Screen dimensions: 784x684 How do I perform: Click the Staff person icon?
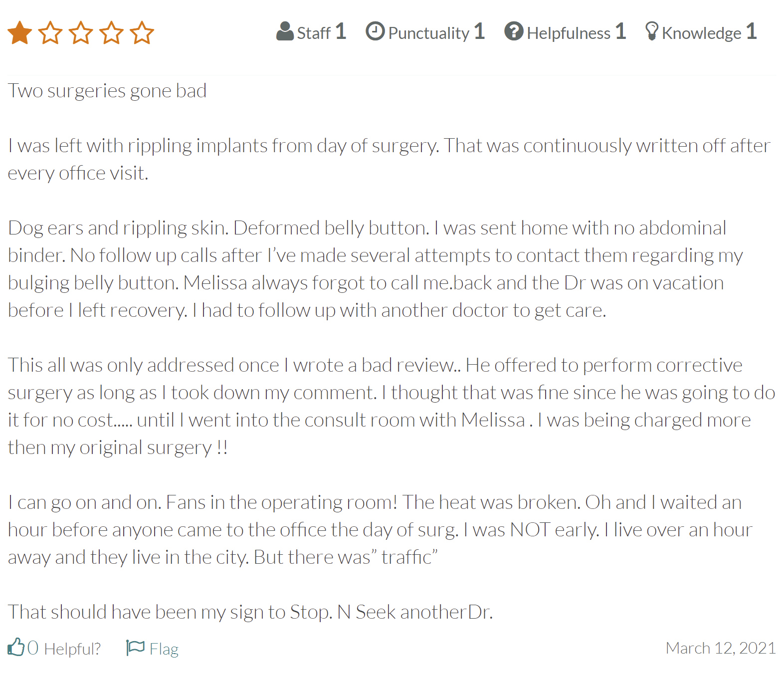pos(285,31)
